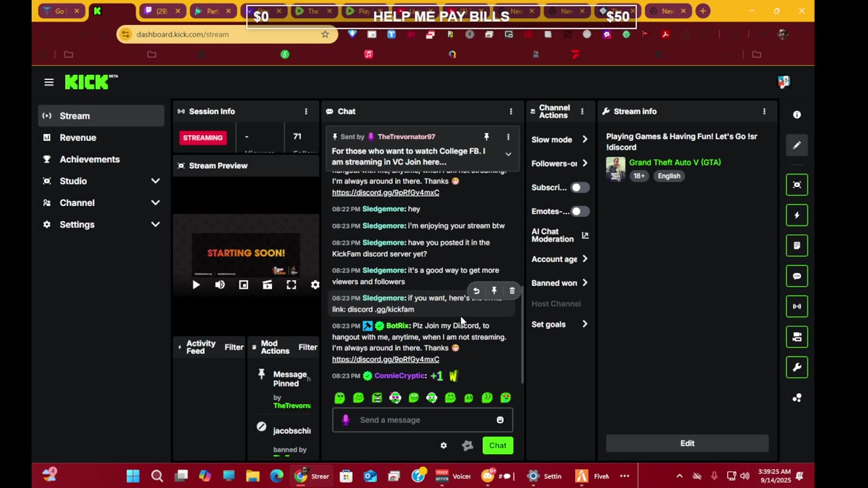Click the wrench icon in right sidebar

pyautogui.click(x=797, y=367)
